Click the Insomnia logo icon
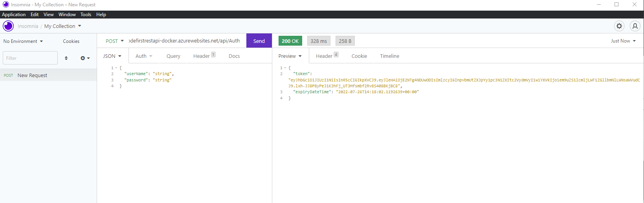Viewport: 644px width, 203px height. (8, 26)
